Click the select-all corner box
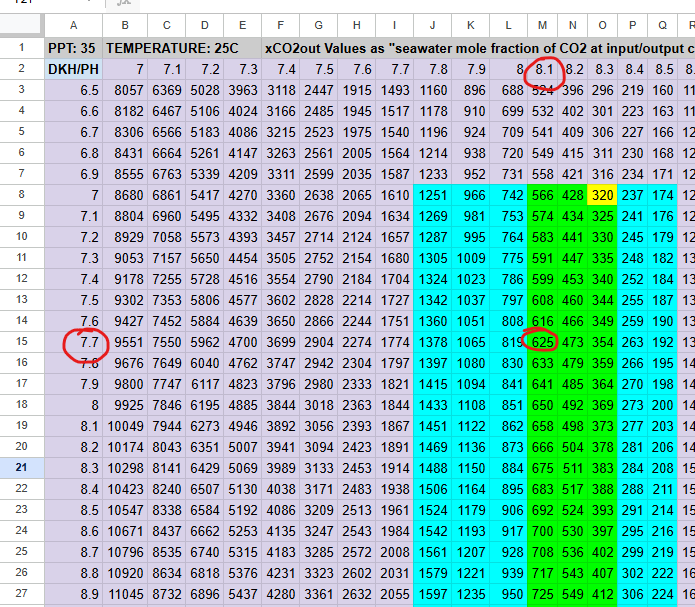The height and width of the screenshot is (607, 695). tap(20, 23)
